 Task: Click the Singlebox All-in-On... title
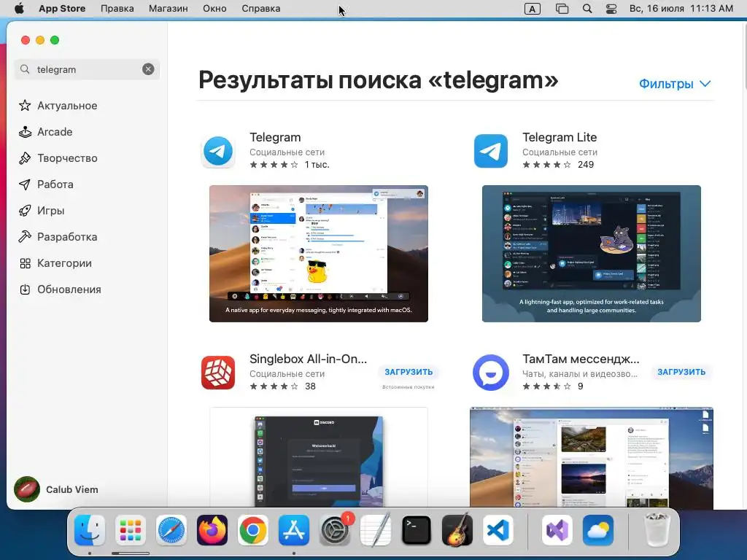pyautogui.click(x=309, y=359)
